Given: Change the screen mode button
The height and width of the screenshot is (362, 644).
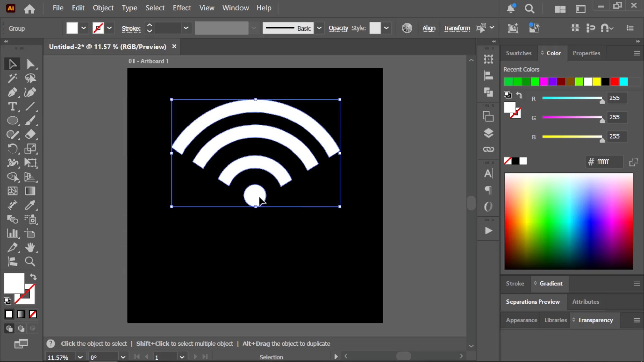Looking at the screenshot, I should tap(21, 344).
